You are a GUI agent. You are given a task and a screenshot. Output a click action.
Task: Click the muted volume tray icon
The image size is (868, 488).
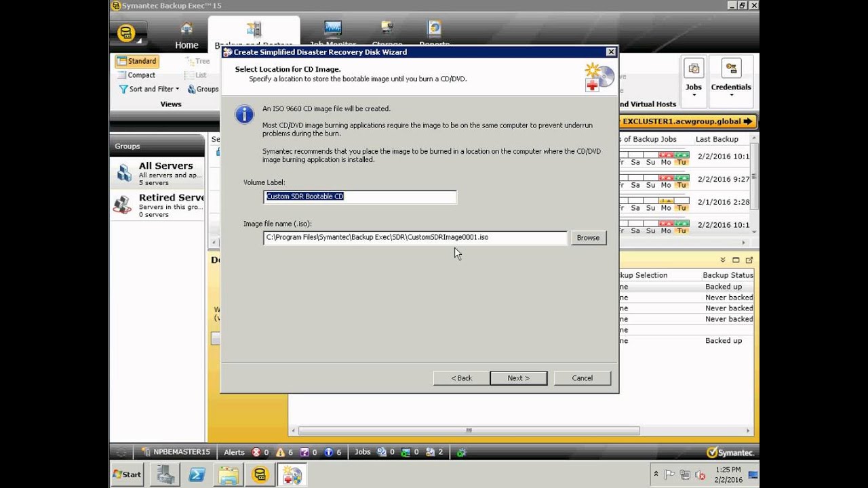click(701, 474)
